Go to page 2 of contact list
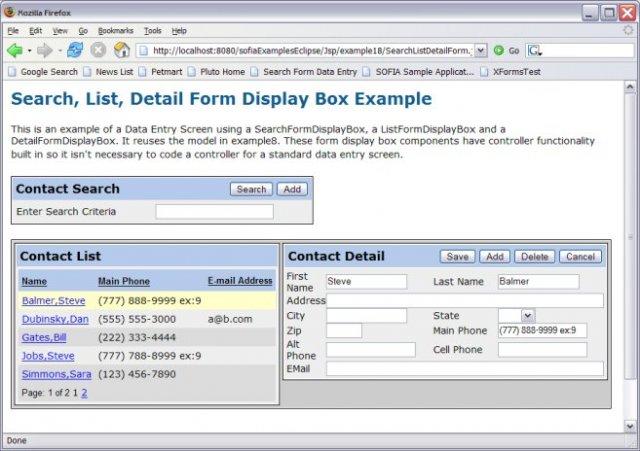Image resolution: width=640 pixels, height=451 pixels. pyautogui.click(x=84, y=393)
